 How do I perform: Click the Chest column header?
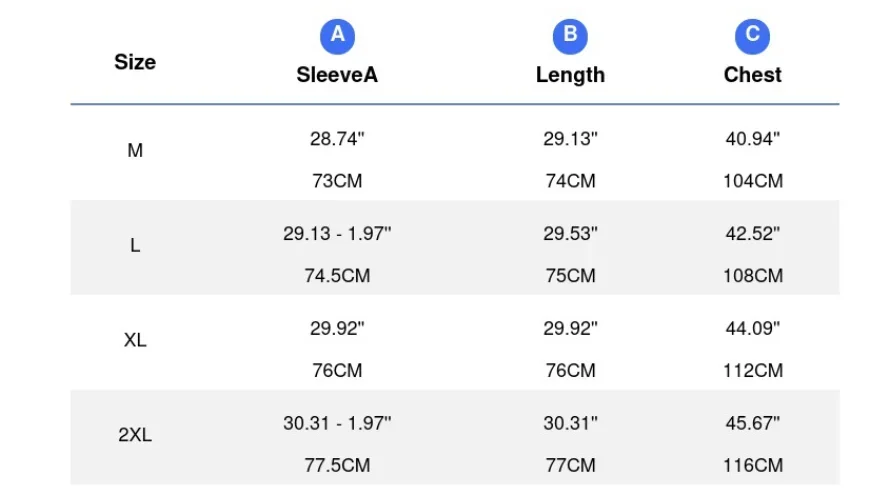point(752,75)
